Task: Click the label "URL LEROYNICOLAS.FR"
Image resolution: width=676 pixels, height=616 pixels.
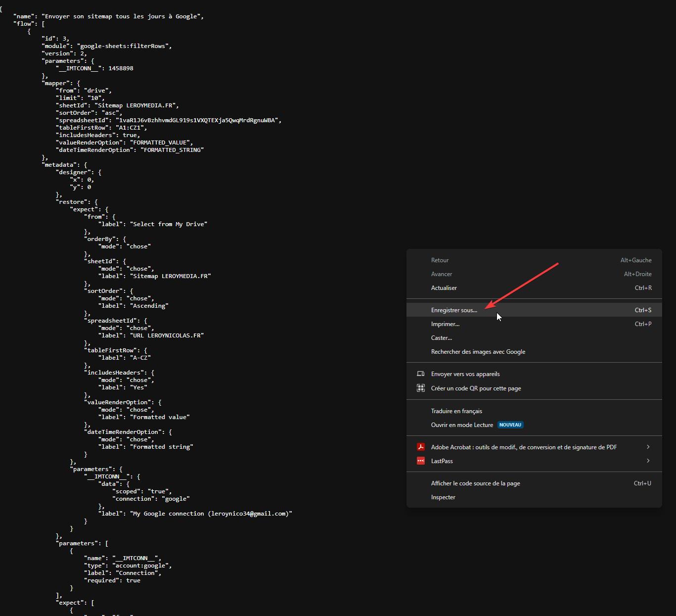Action: [167, 335]
